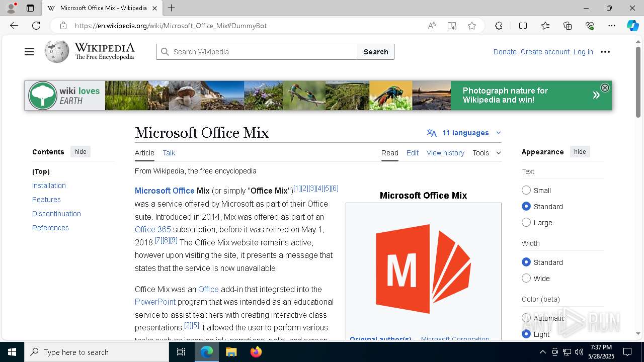Jump to References section
Image resolution: width=644 pixels, height=362 pixels.
click(50, 228)
